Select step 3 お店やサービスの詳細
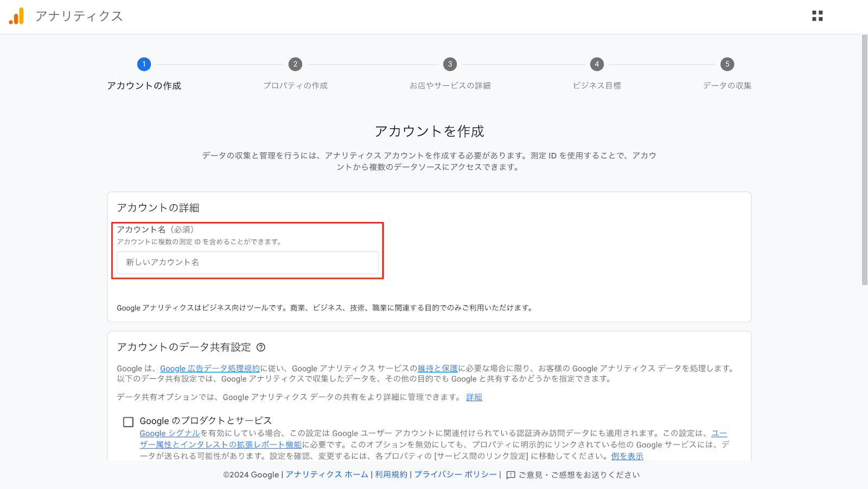Screen dimensions: 868x489 click(x=450, y=64)
